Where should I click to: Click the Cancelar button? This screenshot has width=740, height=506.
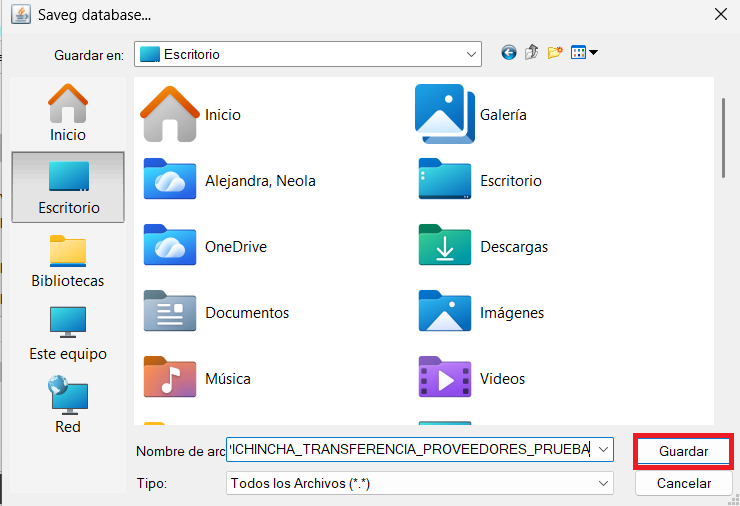coord(683,483)
